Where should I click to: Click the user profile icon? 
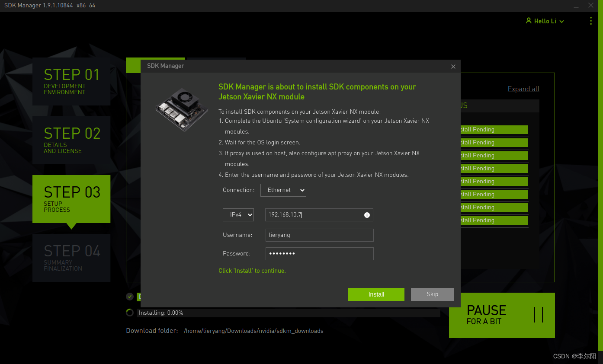point(529,21)
